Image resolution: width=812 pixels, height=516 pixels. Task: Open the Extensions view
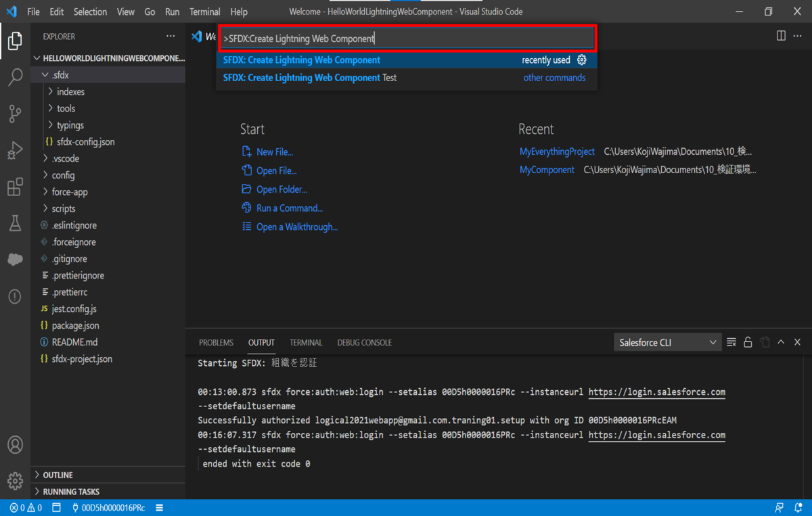coord(15,187)
